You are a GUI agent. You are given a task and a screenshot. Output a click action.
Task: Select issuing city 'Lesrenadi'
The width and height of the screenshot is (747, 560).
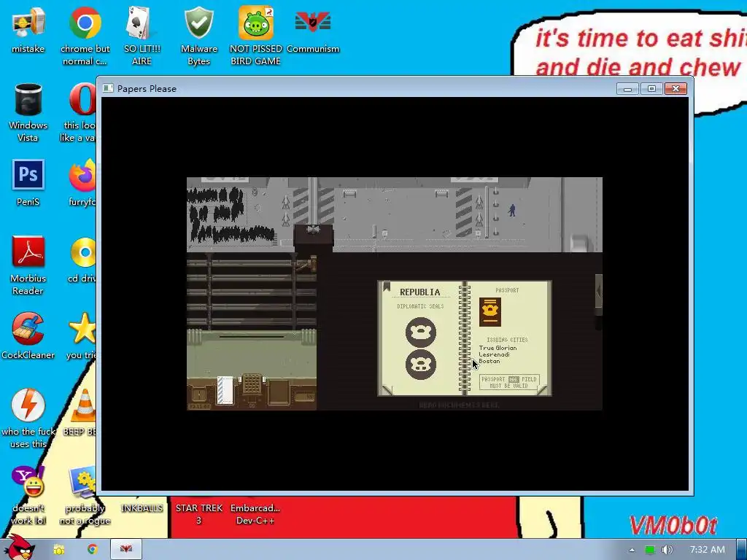[494, 354]
